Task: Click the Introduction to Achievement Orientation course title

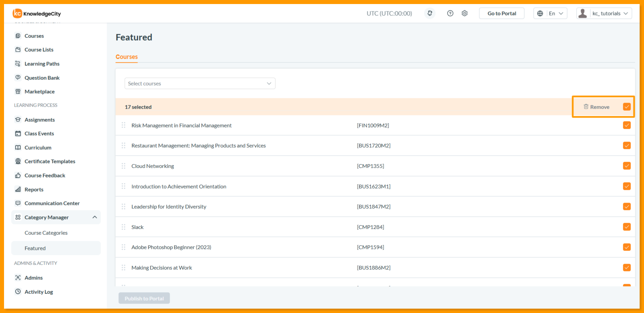Action: (179, 186)
